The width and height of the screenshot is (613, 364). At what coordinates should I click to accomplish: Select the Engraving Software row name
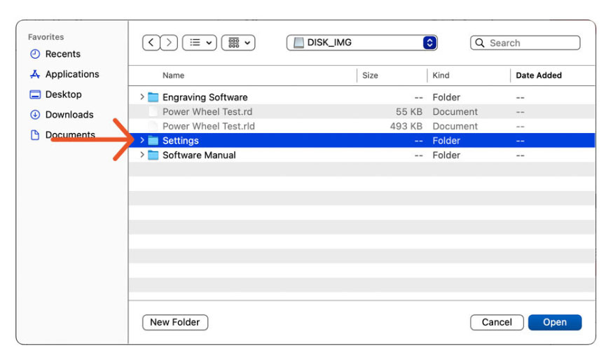(205, 97)
